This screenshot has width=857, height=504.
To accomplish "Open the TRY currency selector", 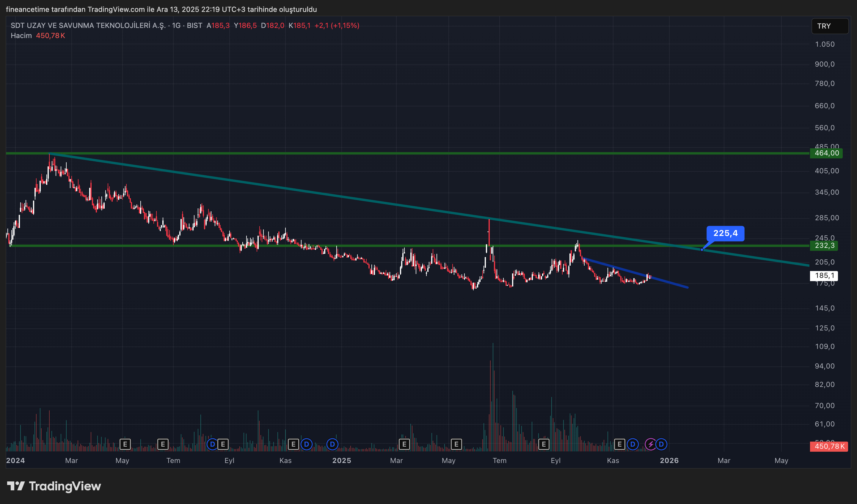I will pos(830,26).
